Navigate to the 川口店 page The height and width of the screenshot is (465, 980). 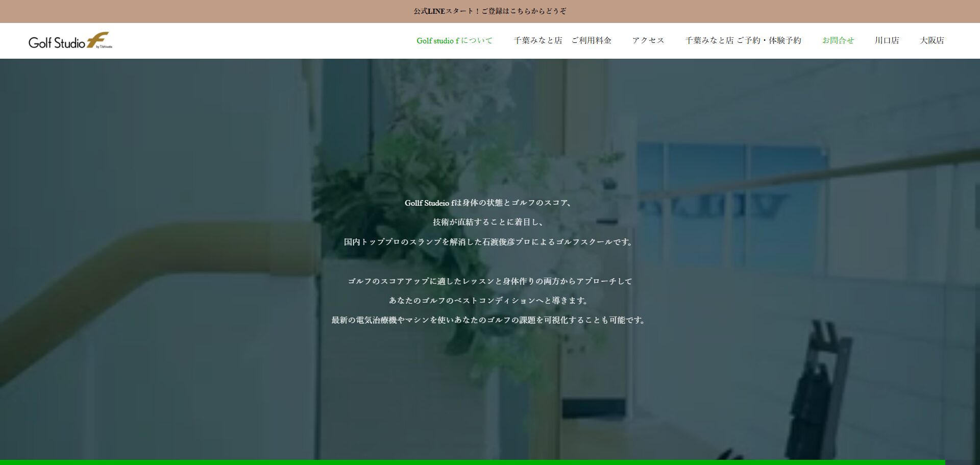click(887, 41)
